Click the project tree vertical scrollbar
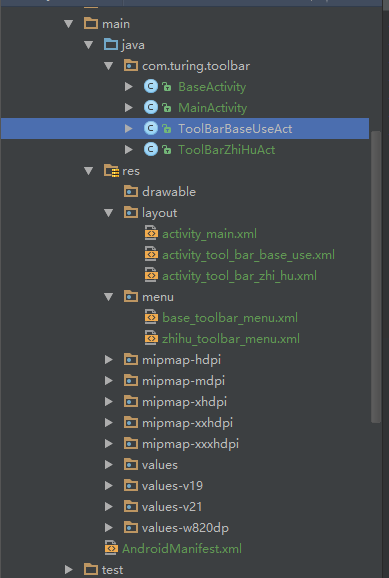 [x=376, y=276]
